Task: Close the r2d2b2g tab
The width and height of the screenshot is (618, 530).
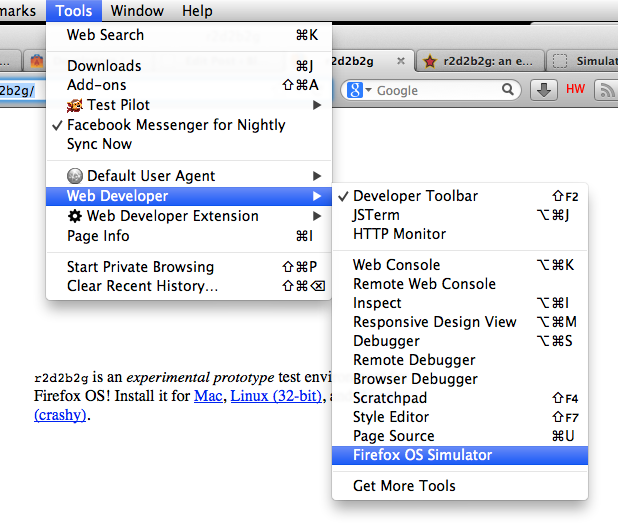Action: pyautogui.click(x=401, y=61)
